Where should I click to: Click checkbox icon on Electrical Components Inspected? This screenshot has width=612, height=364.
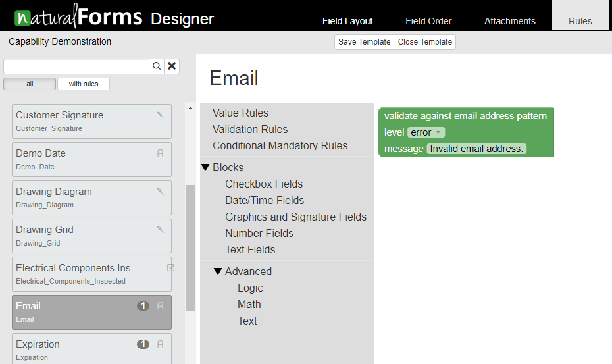click(x=170, y=267)
